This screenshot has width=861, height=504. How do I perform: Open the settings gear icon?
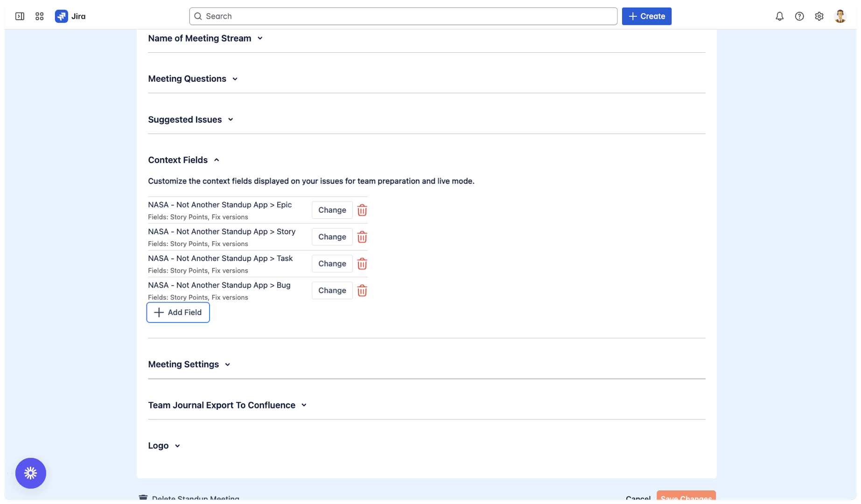point(819,16)
